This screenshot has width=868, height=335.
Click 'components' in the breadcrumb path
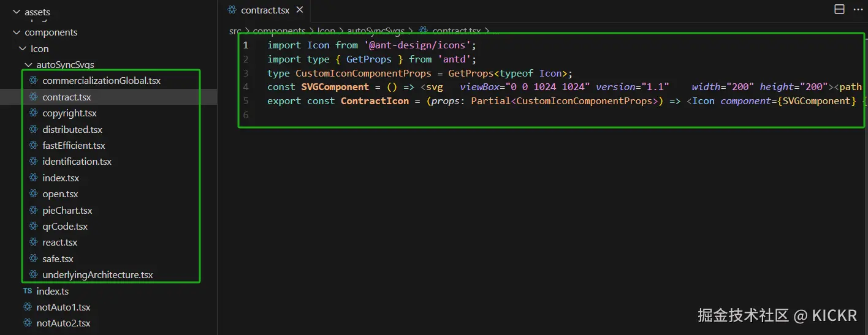pyautogui.click(x=279, y=31)
